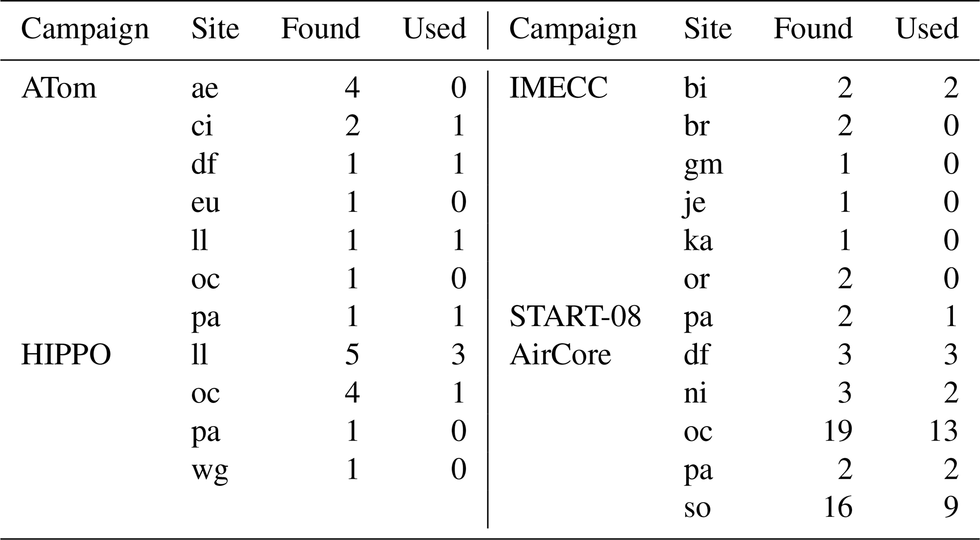Select the HIPPO campaign label
Screen dimensions: 980x540
(x=66, y=355)
